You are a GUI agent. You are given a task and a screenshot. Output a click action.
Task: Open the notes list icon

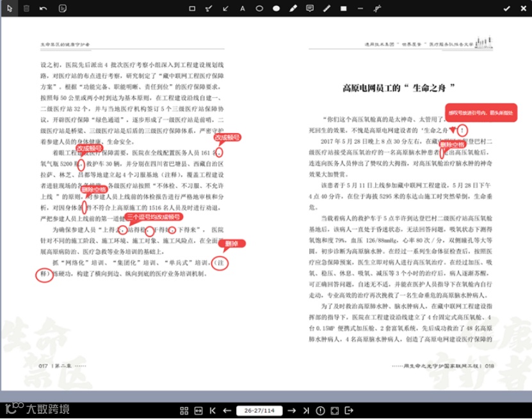(63, 8)
